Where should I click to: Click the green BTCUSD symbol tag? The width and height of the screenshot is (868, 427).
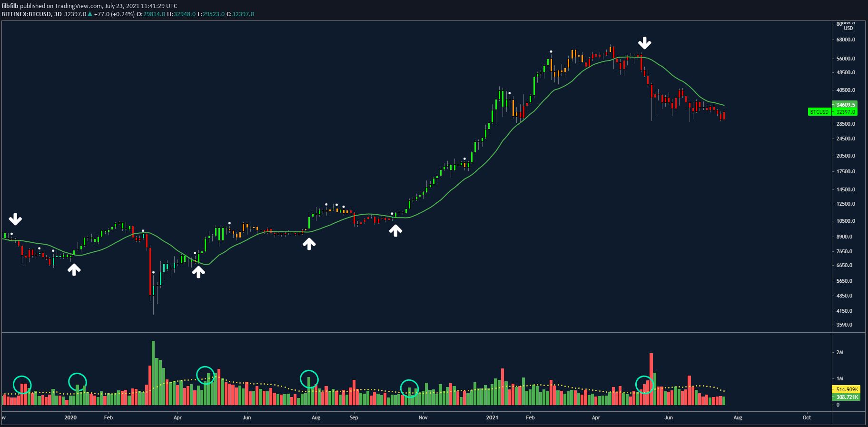(x=819, y=112)
